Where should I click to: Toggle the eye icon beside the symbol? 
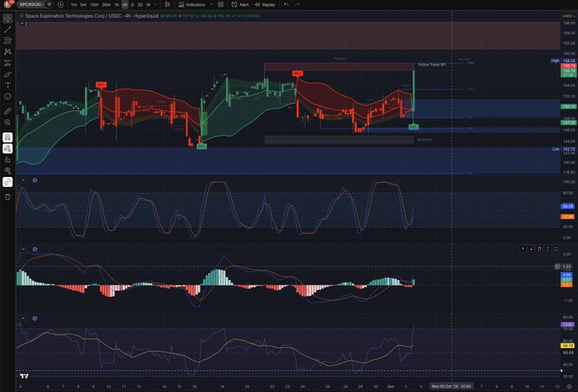(49, 4)
